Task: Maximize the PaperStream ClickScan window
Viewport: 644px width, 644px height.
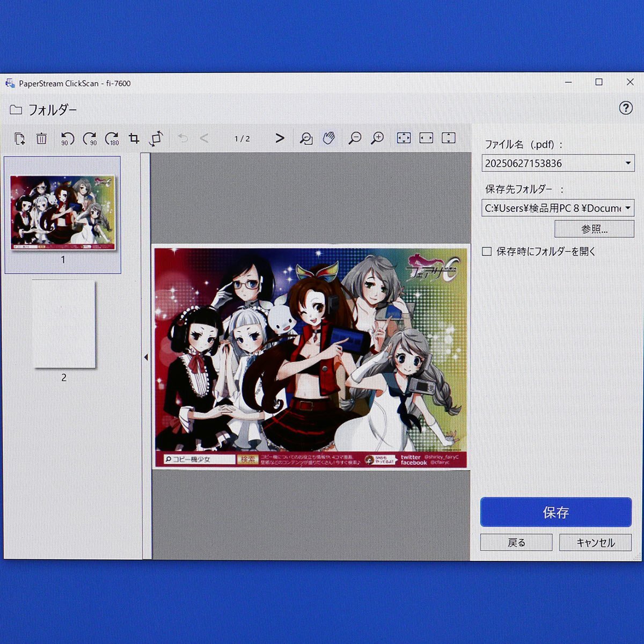Action: (599, 82)
